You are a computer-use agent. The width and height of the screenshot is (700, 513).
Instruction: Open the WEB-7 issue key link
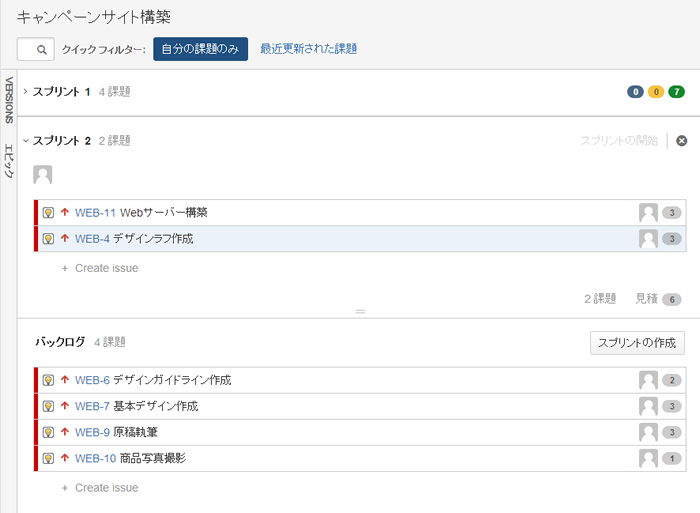point(92,406)
